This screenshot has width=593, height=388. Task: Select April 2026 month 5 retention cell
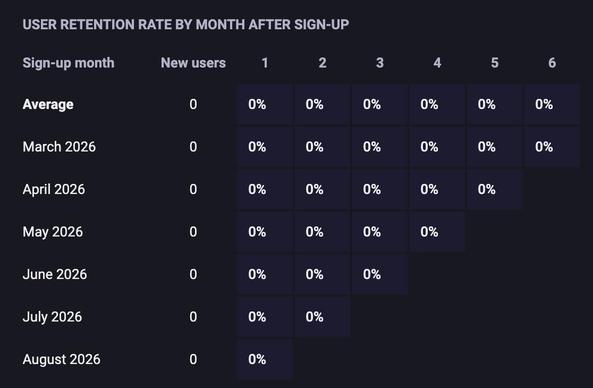pos(495,189)
